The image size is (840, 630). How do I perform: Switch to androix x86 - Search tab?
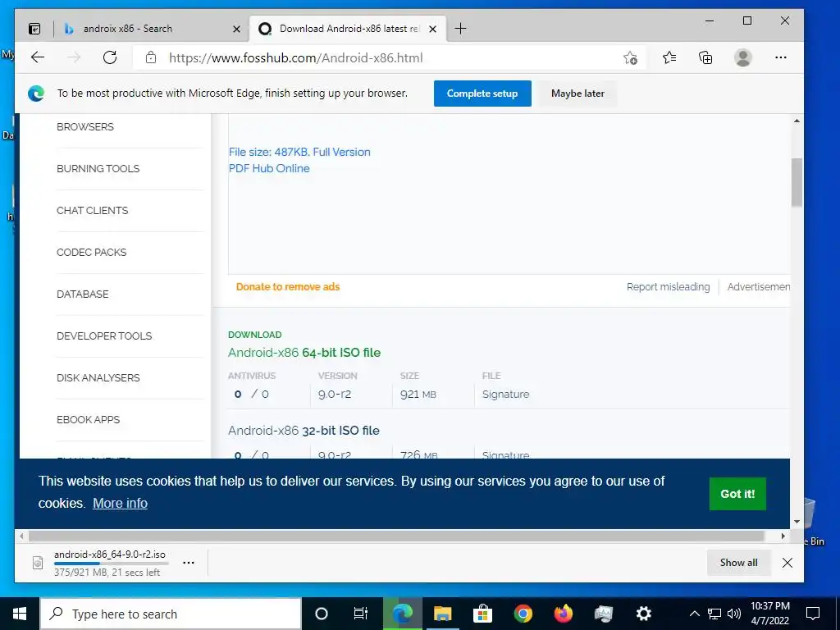click(152, 29)
